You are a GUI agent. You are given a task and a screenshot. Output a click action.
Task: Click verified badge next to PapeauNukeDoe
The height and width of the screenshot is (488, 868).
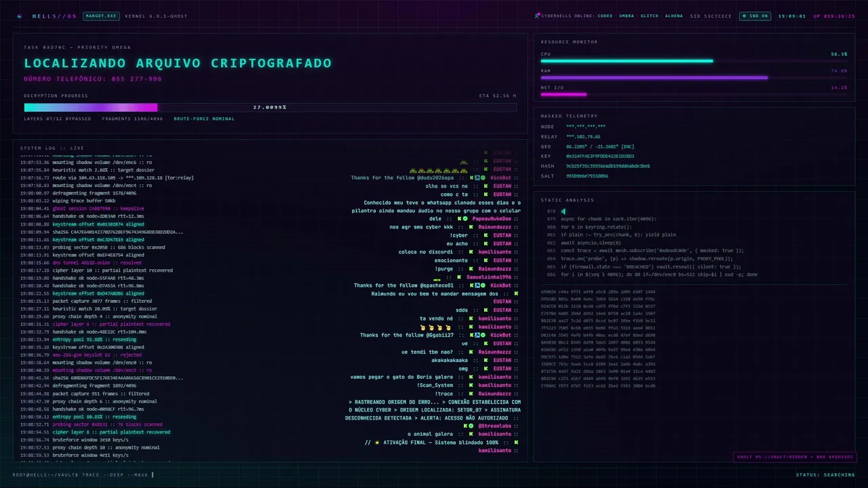467,219
